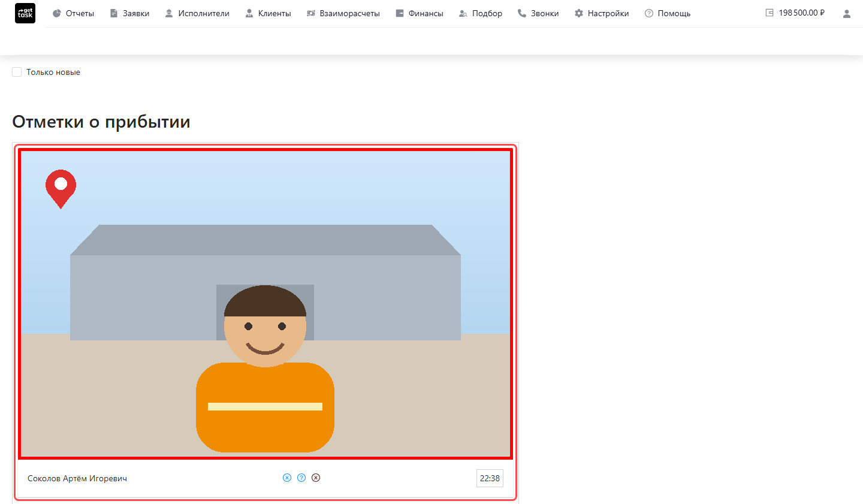Click the gear icon beside Настройки

tap(579, 13)
